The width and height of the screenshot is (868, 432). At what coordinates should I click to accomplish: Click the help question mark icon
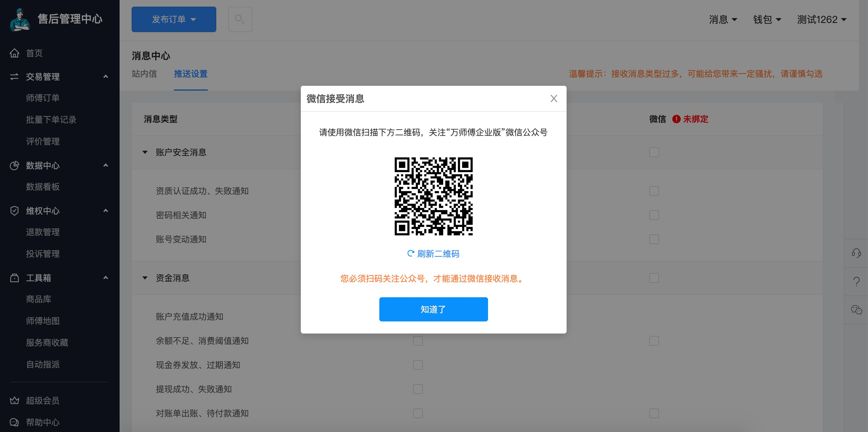pos(856,281)
